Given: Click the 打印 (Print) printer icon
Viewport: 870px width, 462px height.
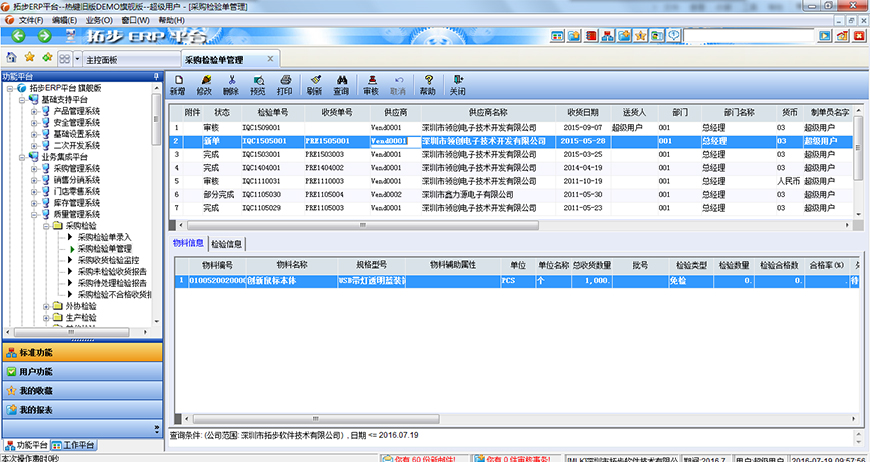Looking at the screenshot, I should point(285,84).
